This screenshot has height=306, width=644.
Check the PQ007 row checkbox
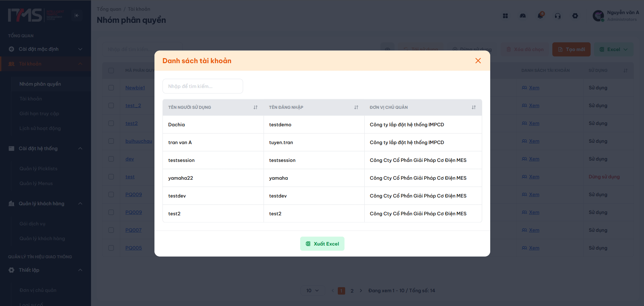111,230
